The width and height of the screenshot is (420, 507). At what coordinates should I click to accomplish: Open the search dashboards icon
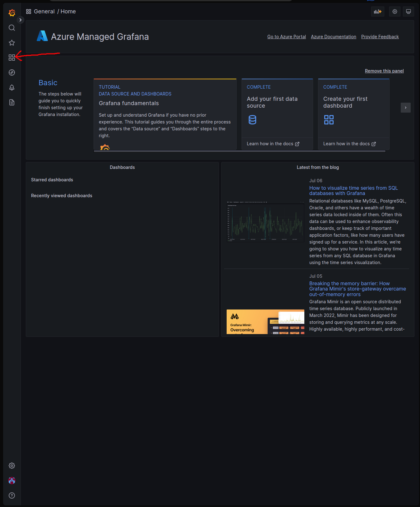point(12,28)
